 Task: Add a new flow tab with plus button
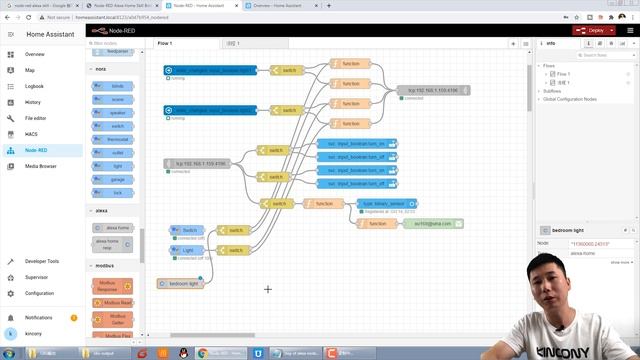pos(513,43)
